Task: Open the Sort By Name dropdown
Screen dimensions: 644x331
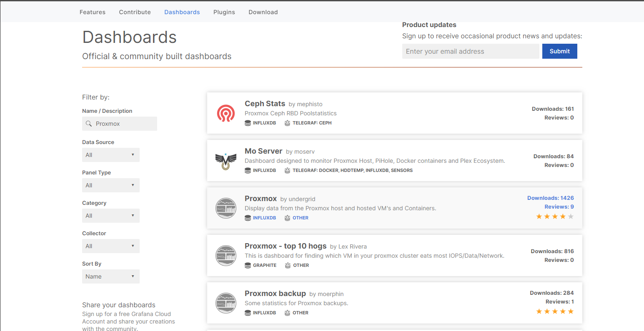Action: 111,276
